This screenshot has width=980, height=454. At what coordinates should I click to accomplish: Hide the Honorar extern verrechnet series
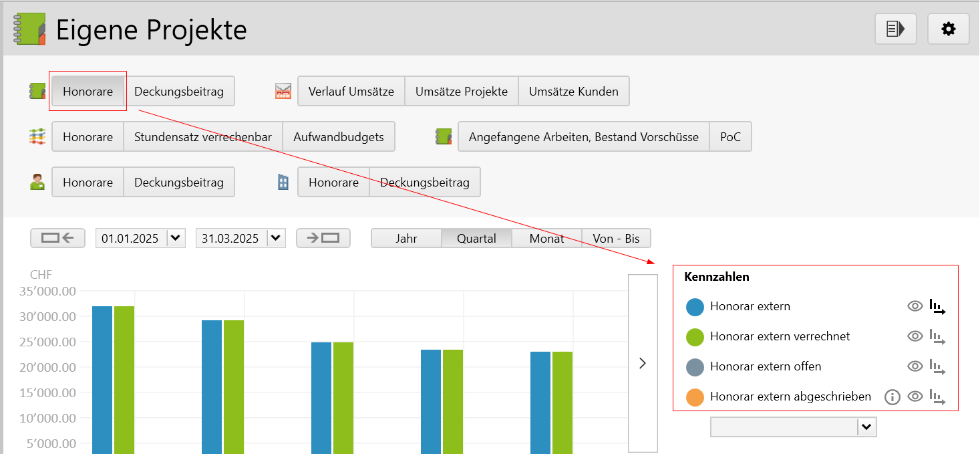(x=915, y=337)
